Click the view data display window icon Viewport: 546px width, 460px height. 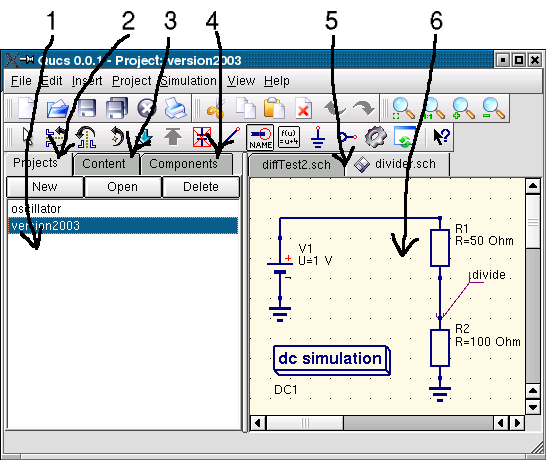tap(405, 137)
